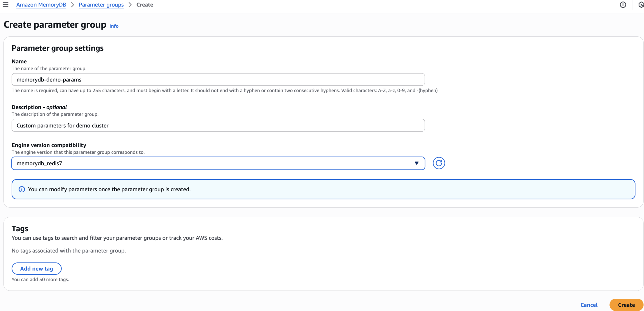Open the Info link beside the page title
The image size is (644, 311).
[114, 26]
